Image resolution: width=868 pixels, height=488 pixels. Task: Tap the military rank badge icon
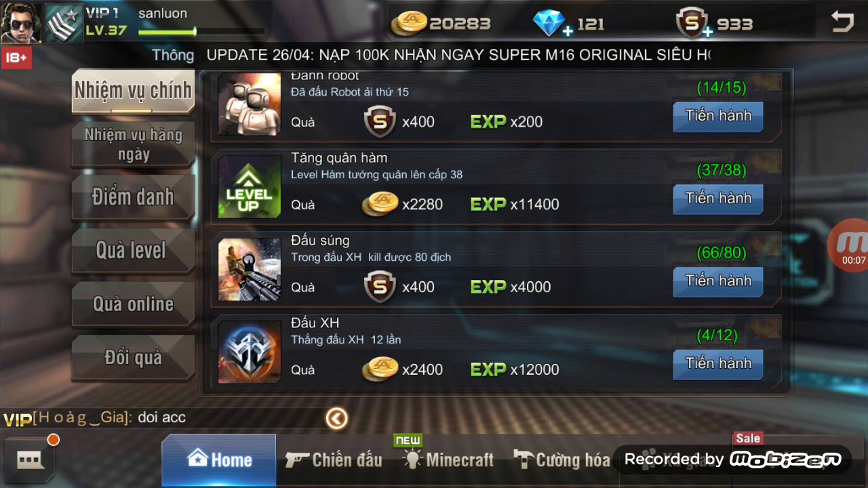point(64,23)
